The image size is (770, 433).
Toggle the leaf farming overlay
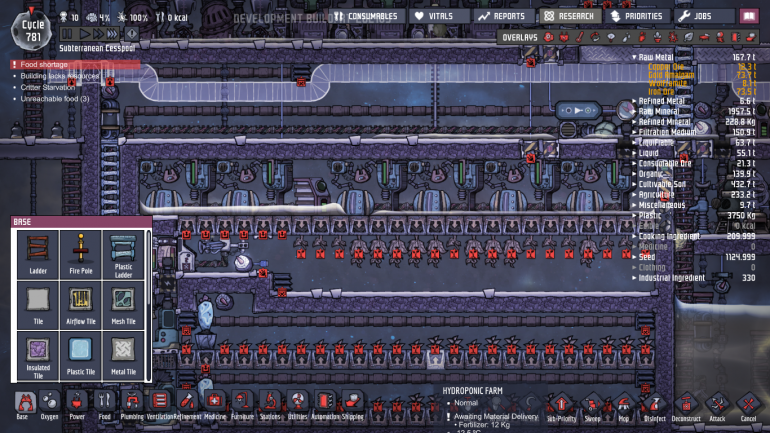pos(689,37)
